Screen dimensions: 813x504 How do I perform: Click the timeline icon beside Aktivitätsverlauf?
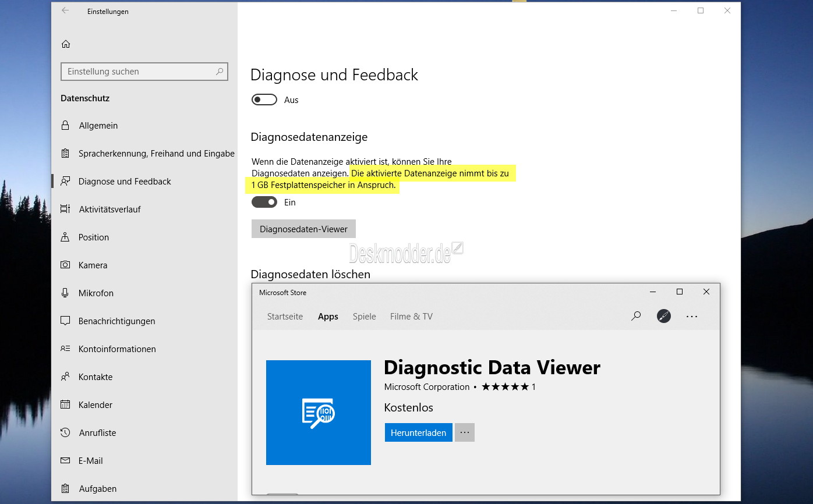(x=66, y=209)
